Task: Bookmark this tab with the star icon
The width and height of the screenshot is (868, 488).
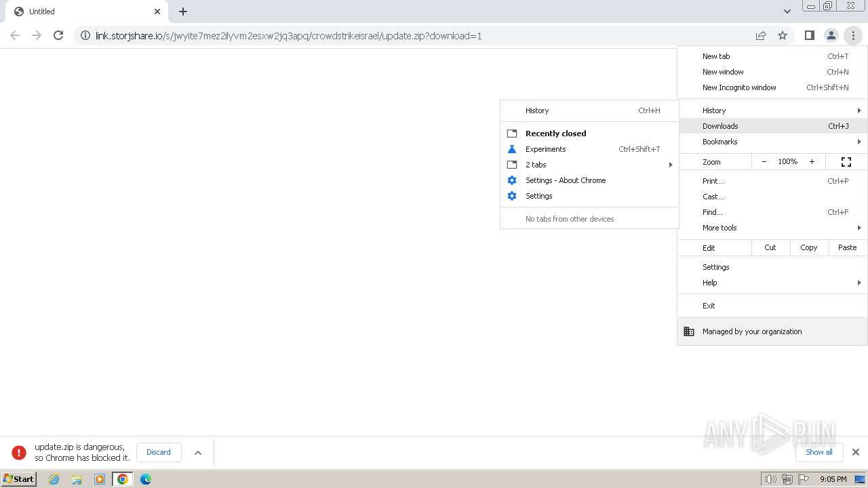Action: (783, 35)
